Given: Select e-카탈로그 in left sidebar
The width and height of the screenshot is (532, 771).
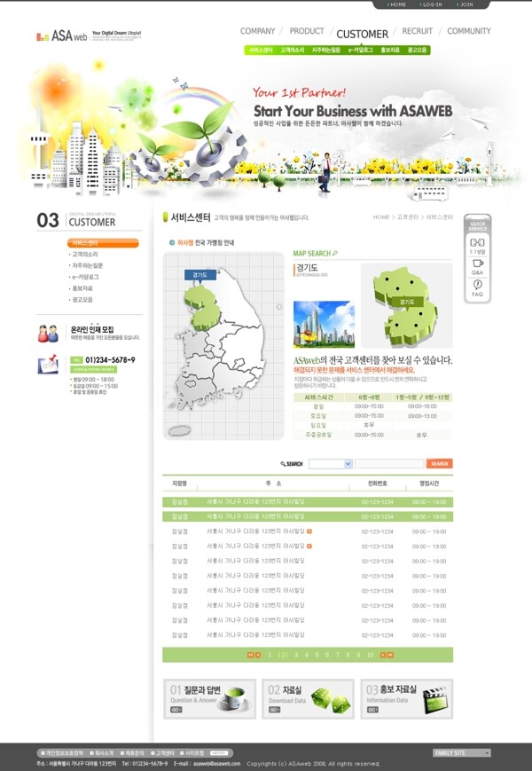Looking at the screenshot, I should pos(85,277).
